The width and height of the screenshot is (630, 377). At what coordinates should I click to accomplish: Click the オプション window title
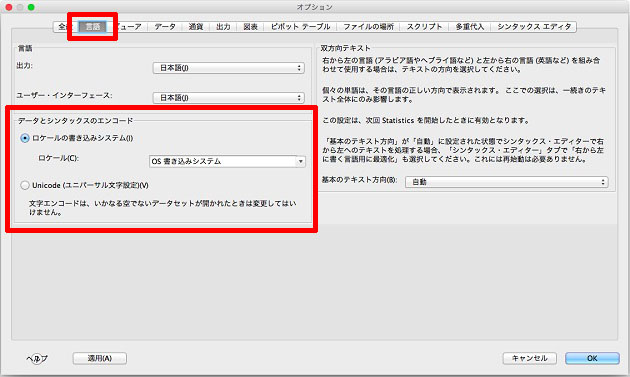(315, 7)
